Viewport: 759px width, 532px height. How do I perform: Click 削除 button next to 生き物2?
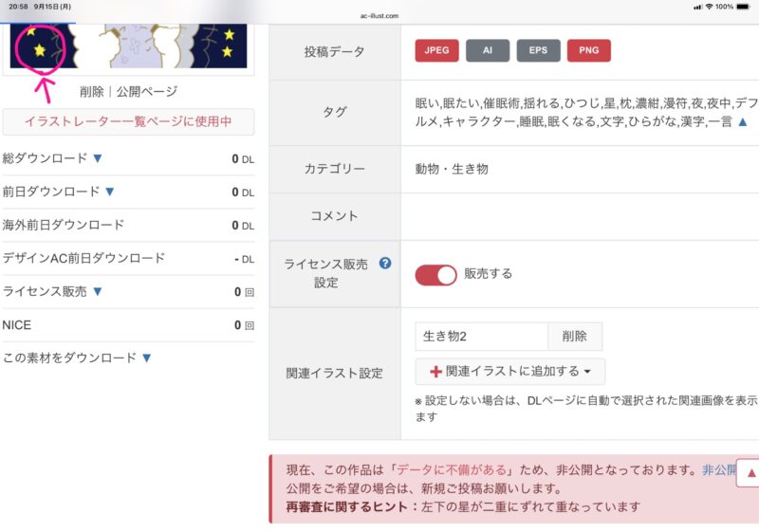tap(574, 337)
